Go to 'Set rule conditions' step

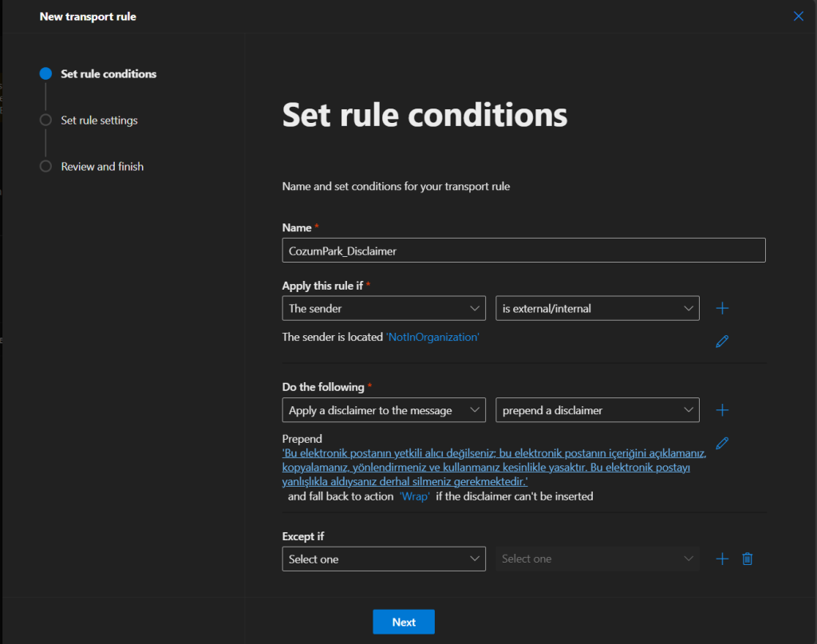coord(109,73)
